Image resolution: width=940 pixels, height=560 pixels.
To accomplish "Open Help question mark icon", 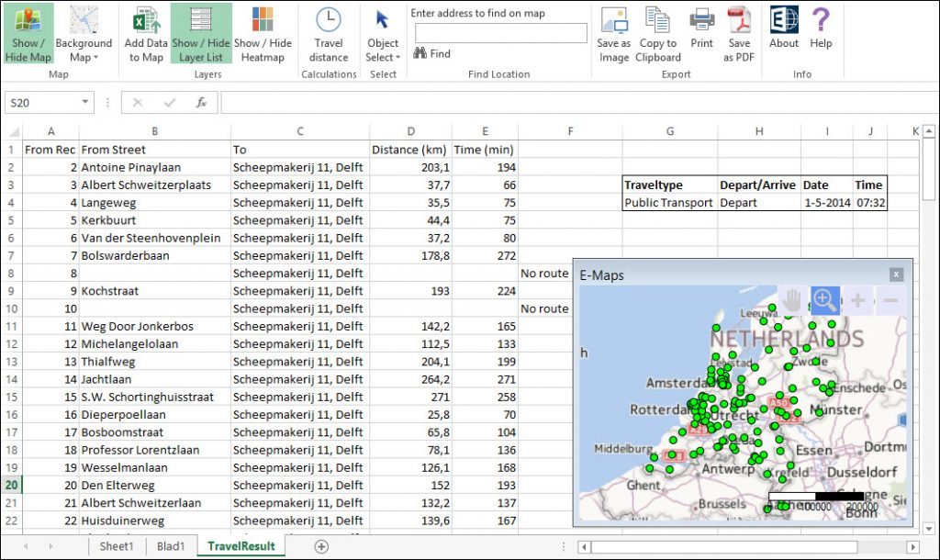I will point(821,28).
